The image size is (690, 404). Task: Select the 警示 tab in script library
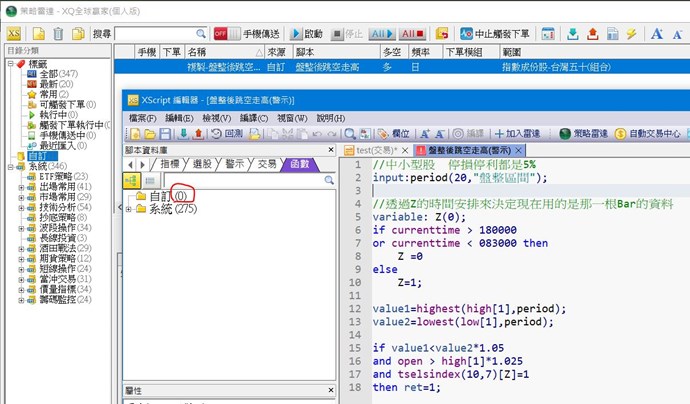coord(234,163)
